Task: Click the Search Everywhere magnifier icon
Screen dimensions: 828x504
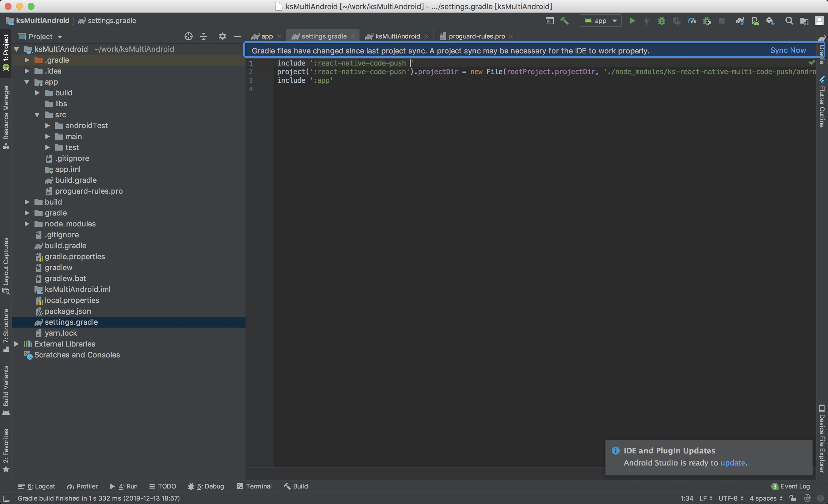Action: (789, 21)
